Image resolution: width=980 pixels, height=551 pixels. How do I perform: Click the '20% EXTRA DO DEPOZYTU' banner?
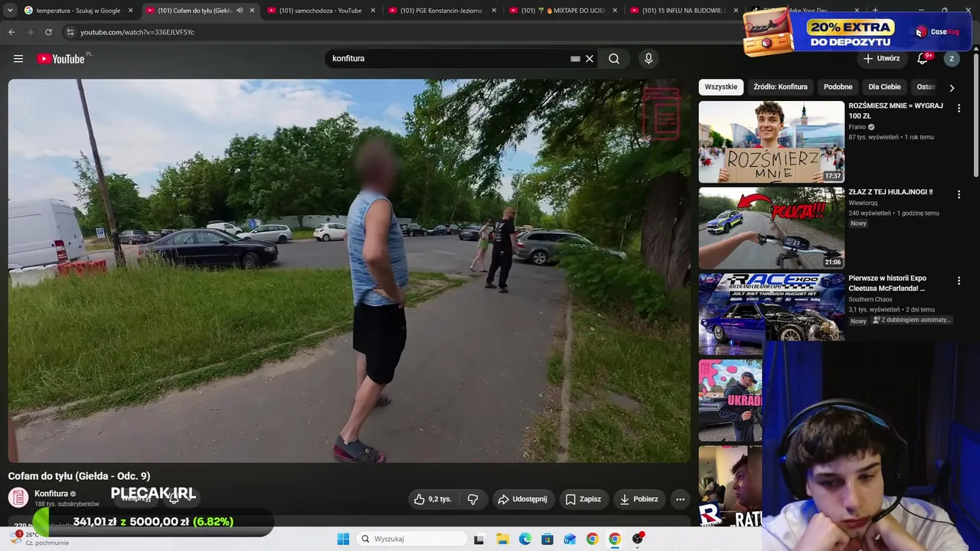(856, 32)
